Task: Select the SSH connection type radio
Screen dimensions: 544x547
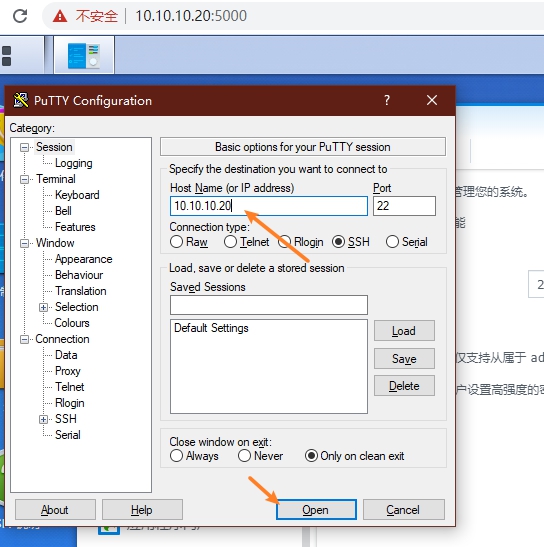Action: [x=338, y=242]
